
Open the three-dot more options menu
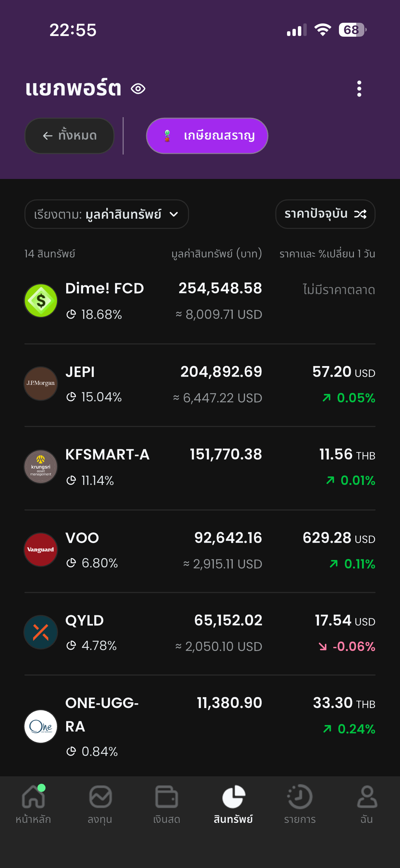pos(359,89)
